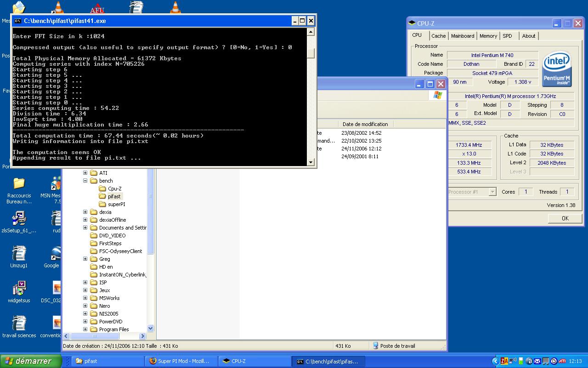588x368 pixels.
Task: Click the CPU-Z title bar icon
Action: 412,23
